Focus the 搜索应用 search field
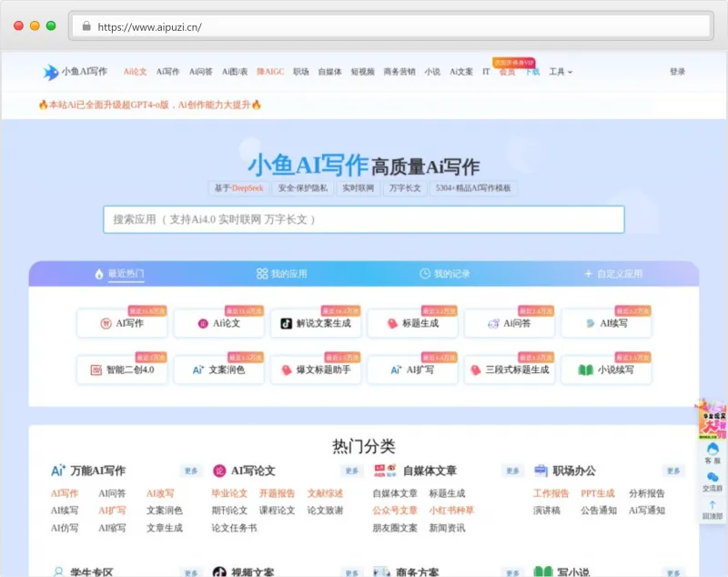Screen dimensions: 728x577 [364, 219]
